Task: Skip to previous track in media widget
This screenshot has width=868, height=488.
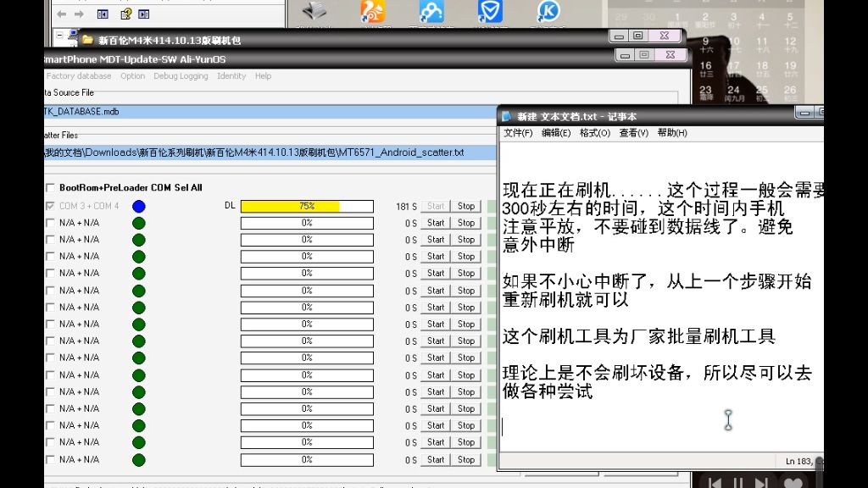Action: [x=715, y=482]
